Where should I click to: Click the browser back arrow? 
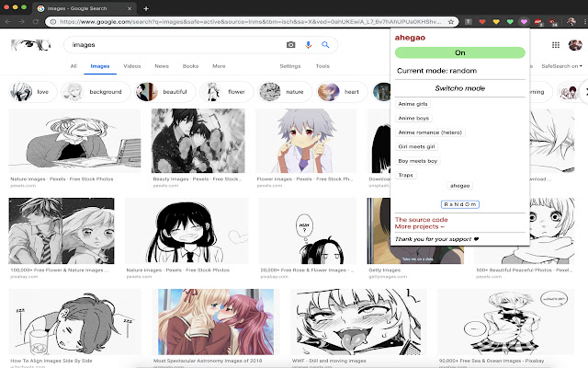8,22
